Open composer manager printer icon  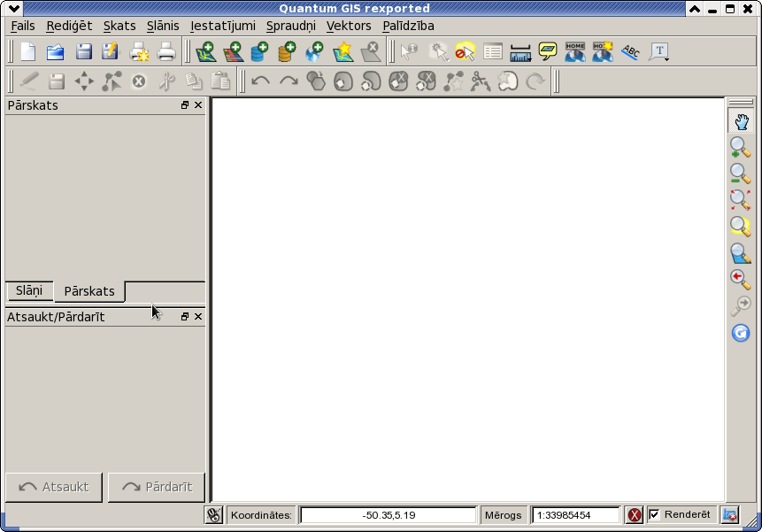[x=166, y=51]
